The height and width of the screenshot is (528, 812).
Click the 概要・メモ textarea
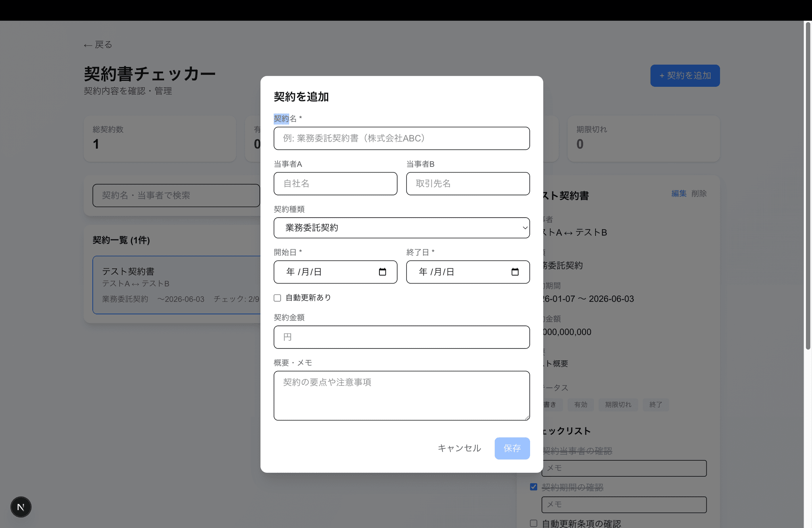tap(401, 395)
